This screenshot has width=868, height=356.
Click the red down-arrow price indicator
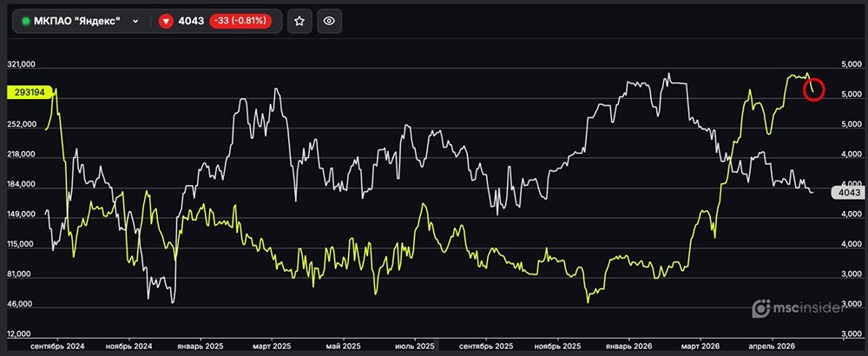coord(166,22)
